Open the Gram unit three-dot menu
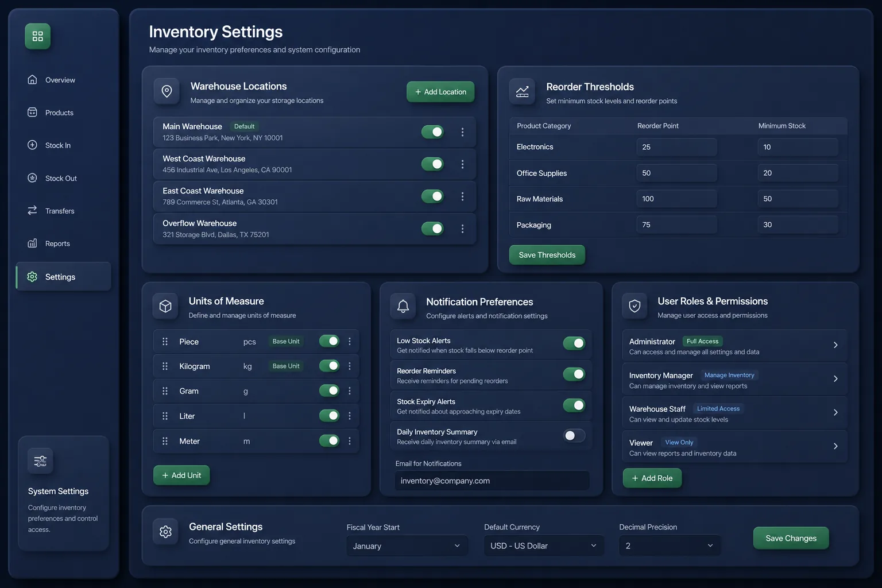This screenshot has width=882, height=588. [350, 391]
